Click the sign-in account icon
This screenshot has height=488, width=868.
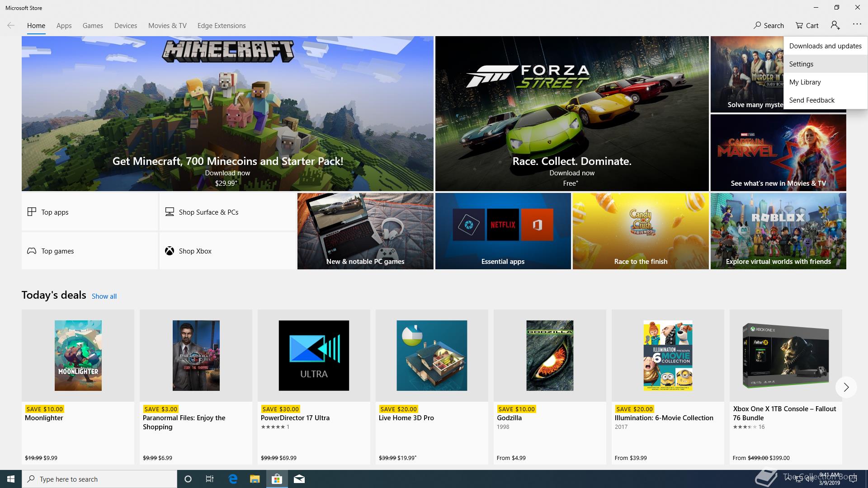pyautogui.click(x=835, y=25)
